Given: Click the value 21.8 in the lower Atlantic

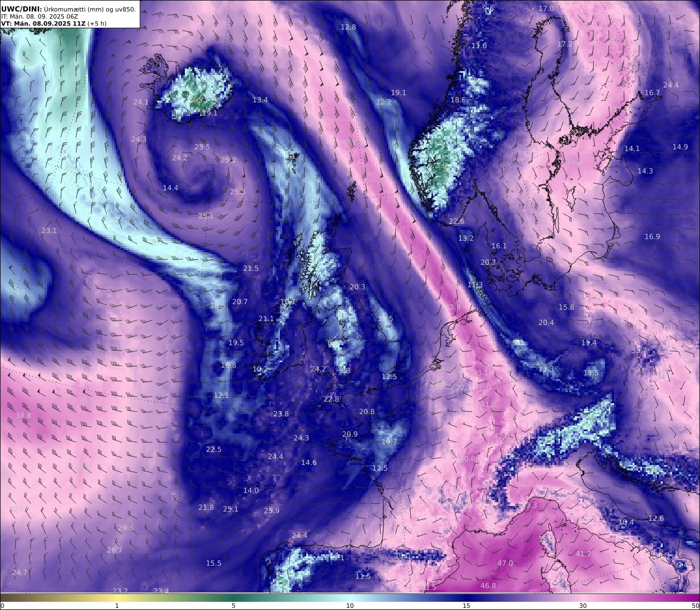Looking at the screenshot, I should [x=206, y=507].
